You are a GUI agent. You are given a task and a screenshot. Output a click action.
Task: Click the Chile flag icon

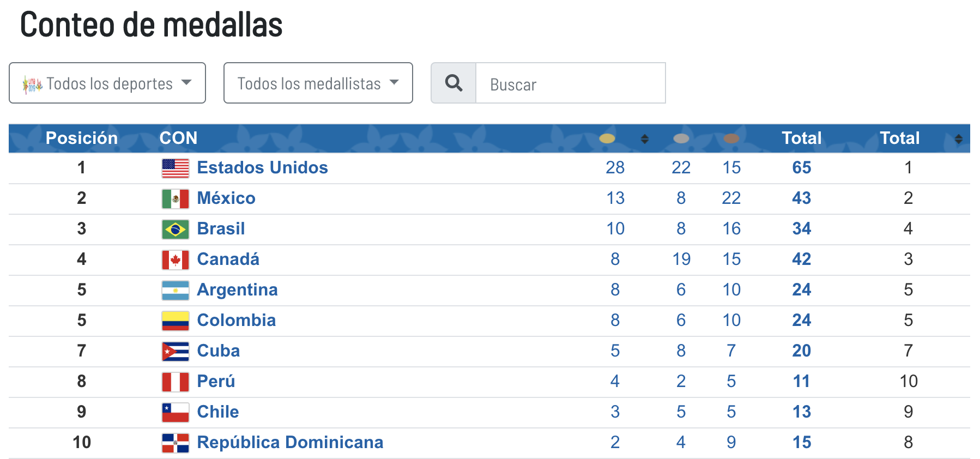[174, 412]
